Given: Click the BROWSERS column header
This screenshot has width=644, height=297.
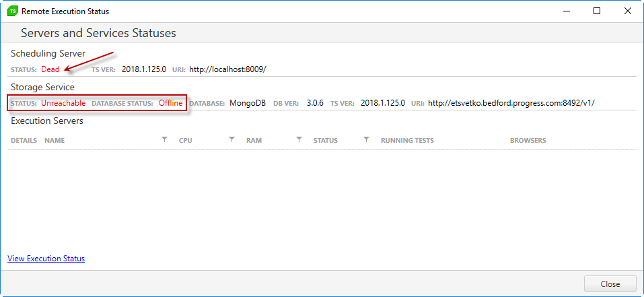Looking at the screenshot, I should tap(528, 141).
